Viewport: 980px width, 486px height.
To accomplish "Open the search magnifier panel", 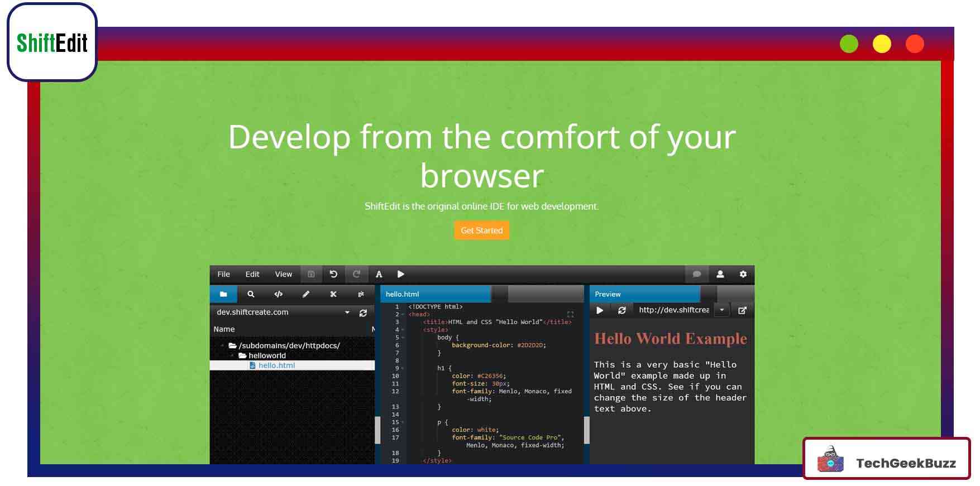I will pyautogui.click(x=251, y=294).
